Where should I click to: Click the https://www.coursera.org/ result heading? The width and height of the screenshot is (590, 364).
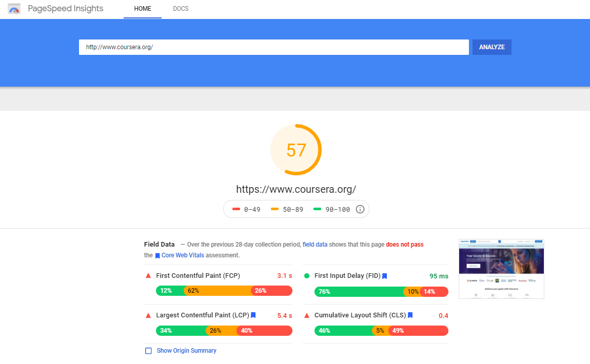coord(296,189)
